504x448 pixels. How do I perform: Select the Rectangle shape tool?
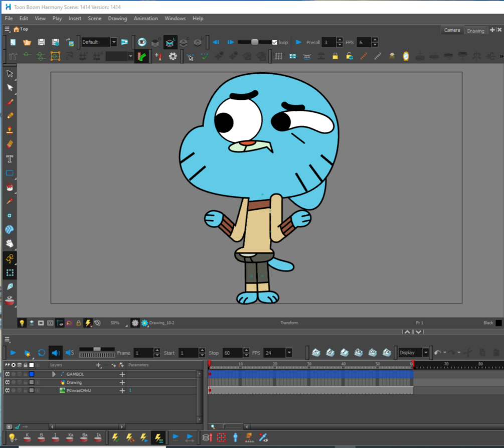(x=10, y=173)
